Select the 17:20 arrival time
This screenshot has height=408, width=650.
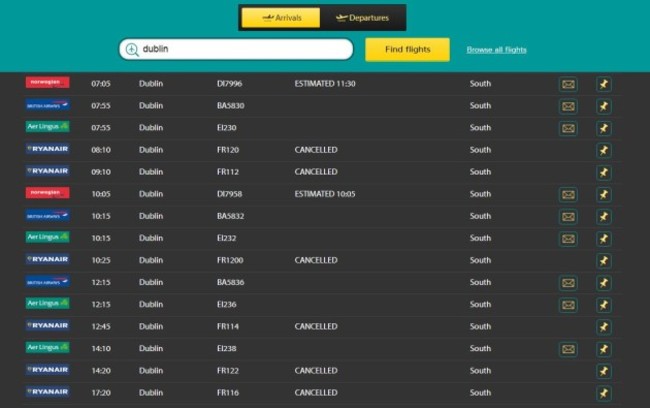click(x=101, y=393)
